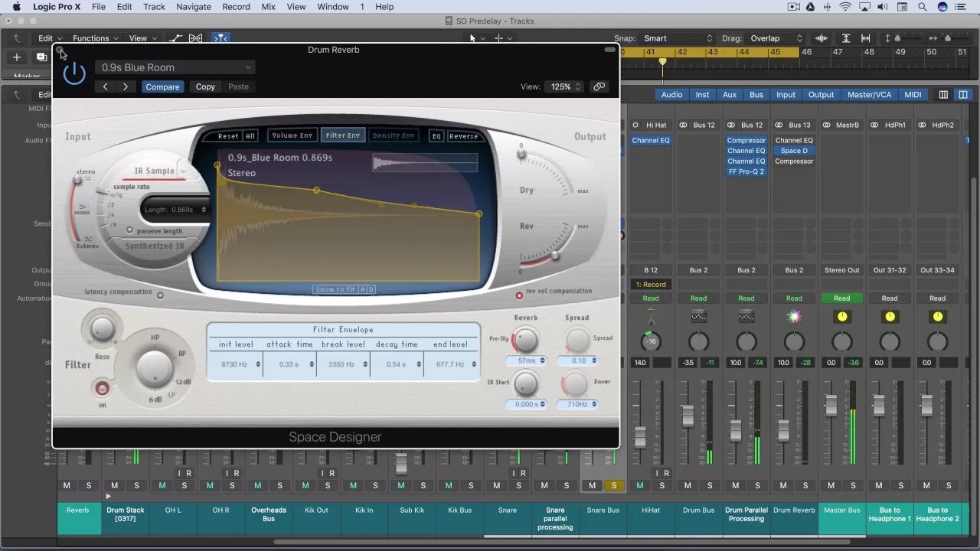This screenshot has width=980, height=551.
Task: Click the Reset button in Space Designer
Action: (228, 136)
